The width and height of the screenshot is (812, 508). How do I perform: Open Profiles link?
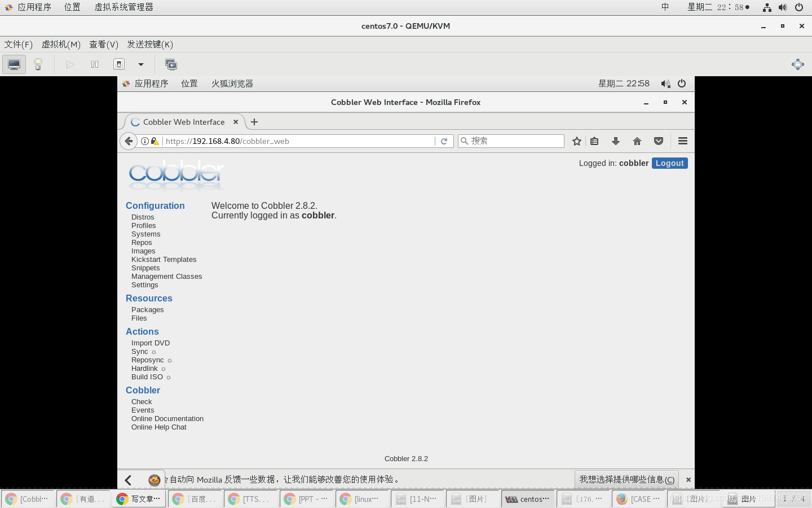click(x=144, y=226)
